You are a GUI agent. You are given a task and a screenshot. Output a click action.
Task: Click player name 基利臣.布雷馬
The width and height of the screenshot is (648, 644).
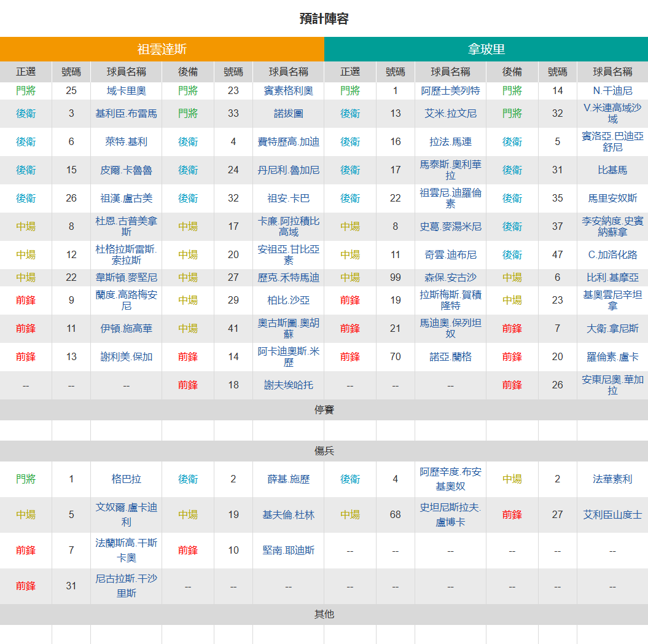pyautogui.click(x=126, y=113)
